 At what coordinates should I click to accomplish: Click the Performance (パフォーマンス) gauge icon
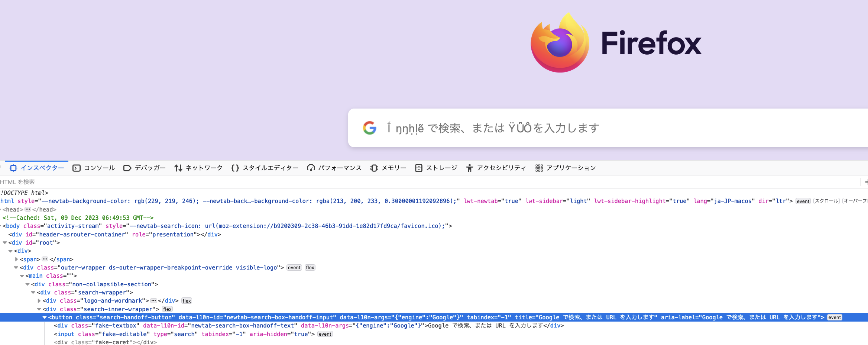click(311, 168)
